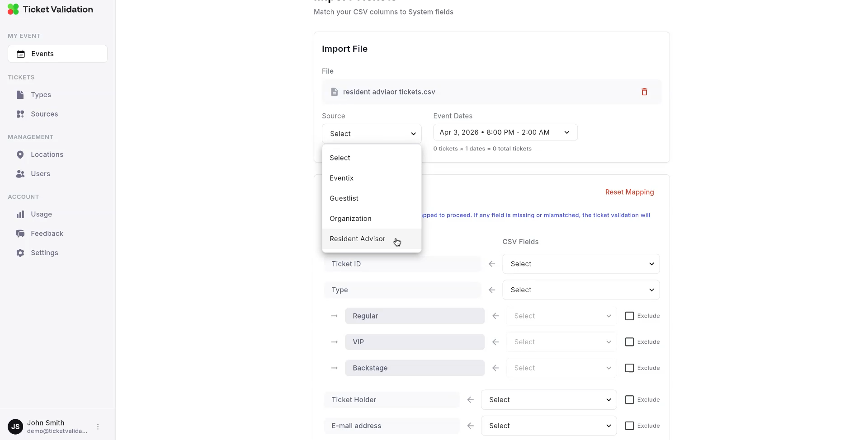Viewport: 868px width, 440px height.
Task: Enable Exclude for the Regular ticket type
Action: point(629,316)
